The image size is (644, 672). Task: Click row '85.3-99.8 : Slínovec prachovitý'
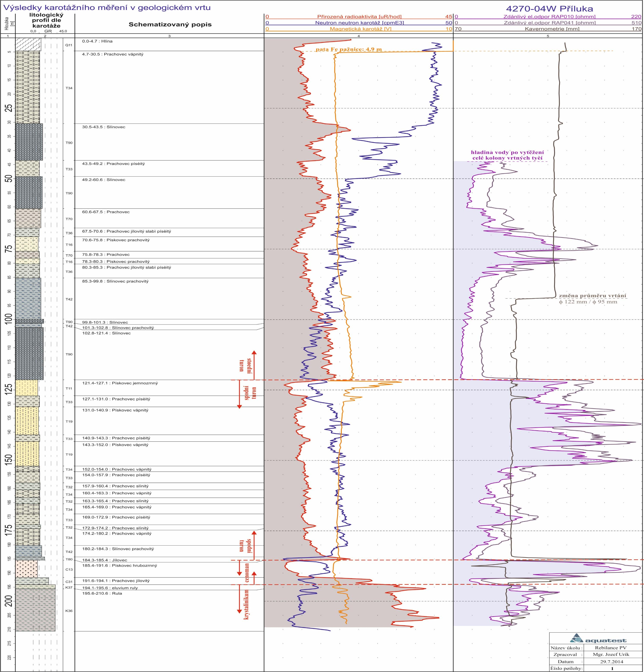coord(116,281)
